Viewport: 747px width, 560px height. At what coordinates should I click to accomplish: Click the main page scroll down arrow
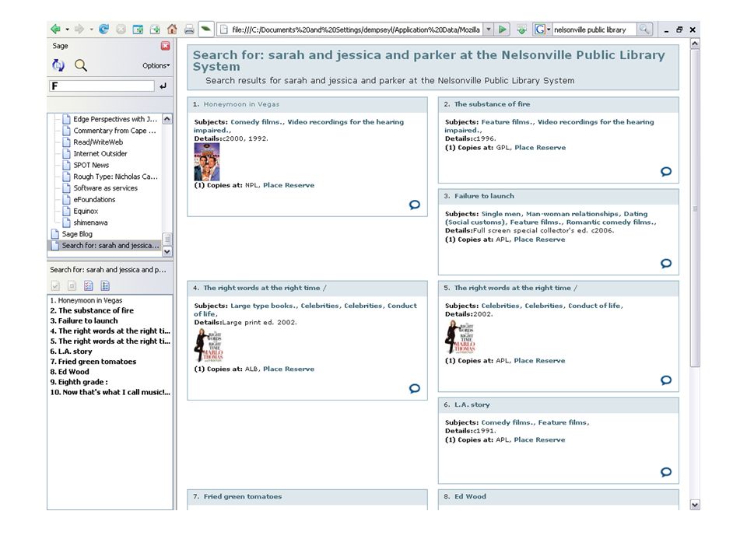click(x=695, y=505)
